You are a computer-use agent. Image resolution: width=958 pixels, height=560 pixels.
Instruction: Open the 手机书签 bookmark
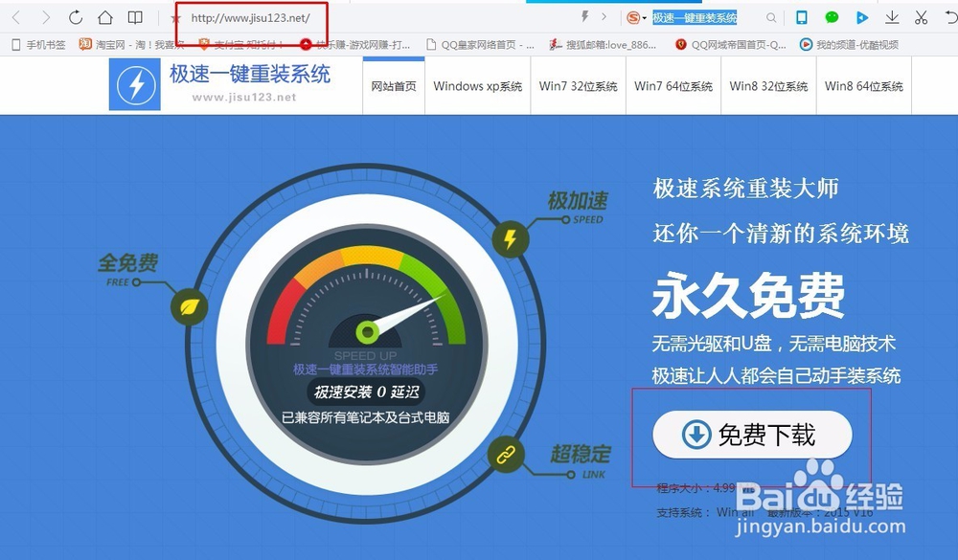38,45
